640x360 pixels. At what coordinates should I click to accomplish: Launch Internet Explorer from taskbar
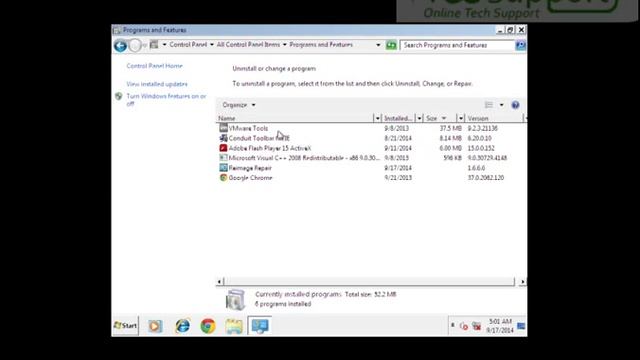(x=182, y=326)
